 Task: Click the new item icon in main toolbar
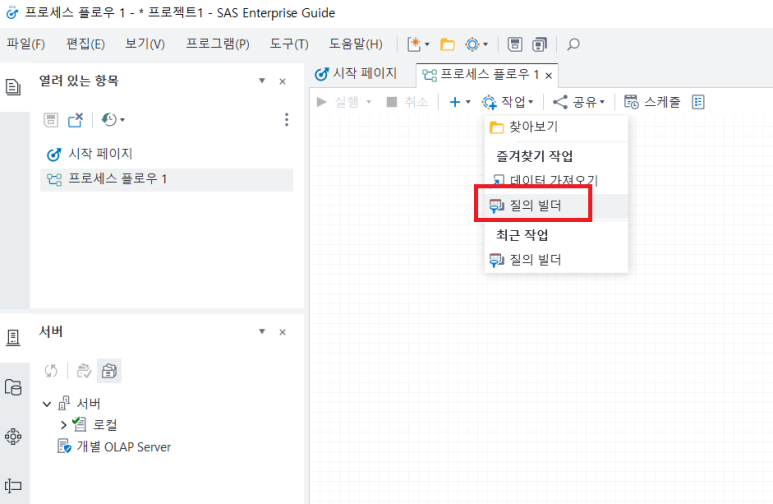414,44
